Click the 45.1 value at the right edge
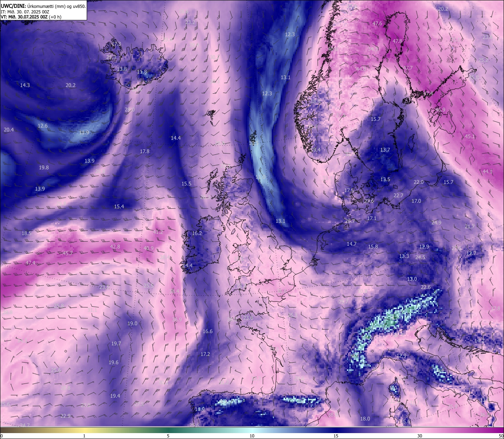The image size is (504, 439). (x=470, y=137)
